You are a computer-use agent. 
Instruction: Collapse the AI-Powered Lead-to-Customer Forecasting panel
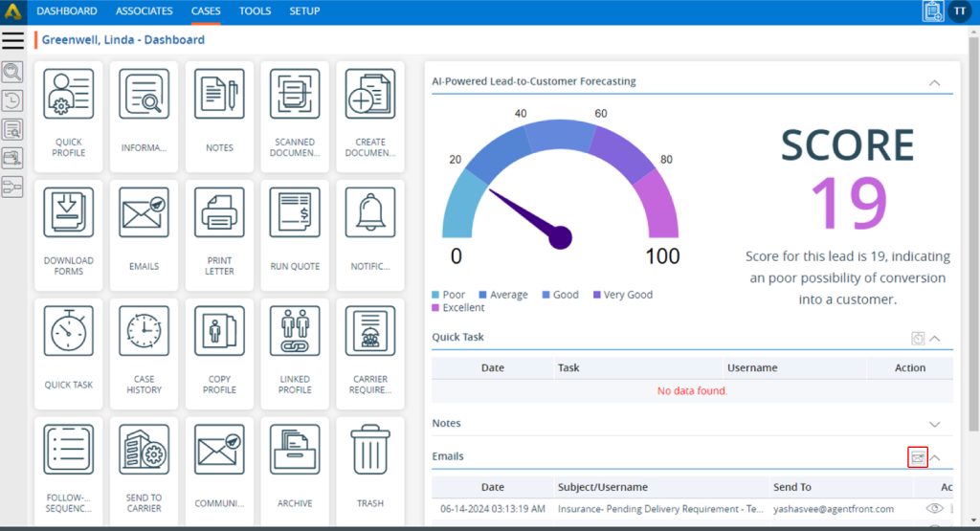(x=934, y=82)
